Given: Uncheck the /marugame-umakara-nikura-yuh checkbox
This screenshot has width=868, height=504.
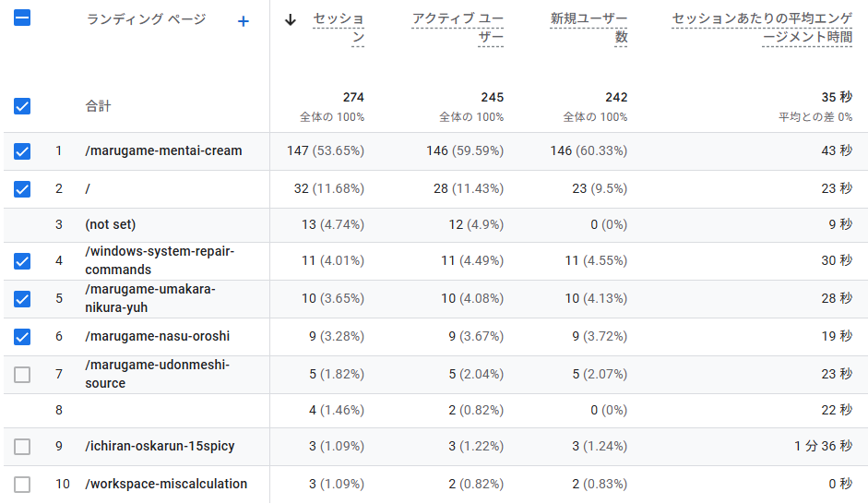Looking at the screenshot, I should point(22,299).
